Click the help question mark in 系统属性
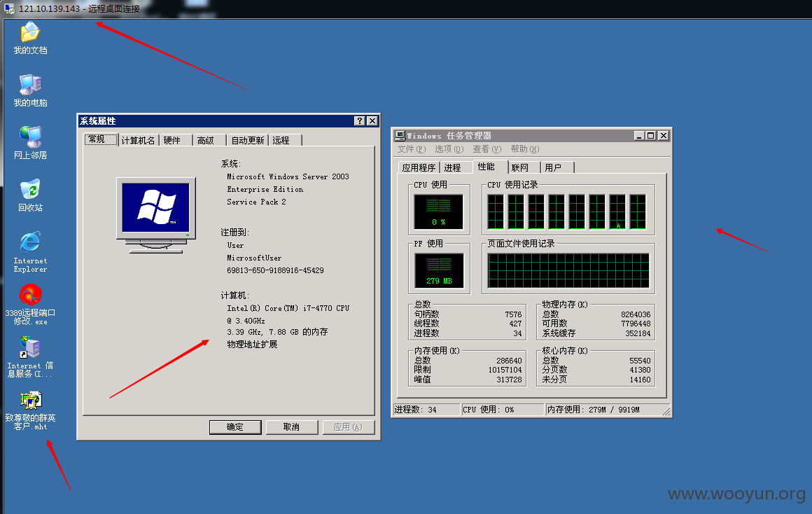 pyautogui.click(x=360, y=120)
